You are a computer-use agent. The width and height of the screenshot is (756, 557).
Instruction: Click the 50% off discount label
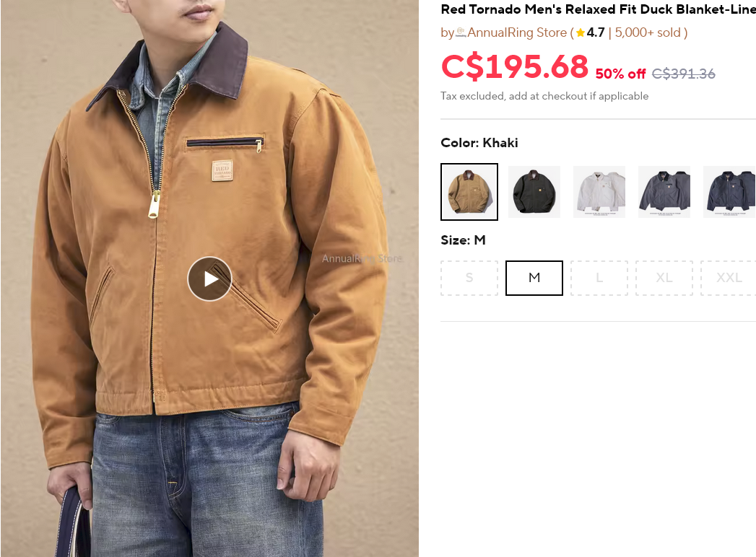click(x=620, y=74)
